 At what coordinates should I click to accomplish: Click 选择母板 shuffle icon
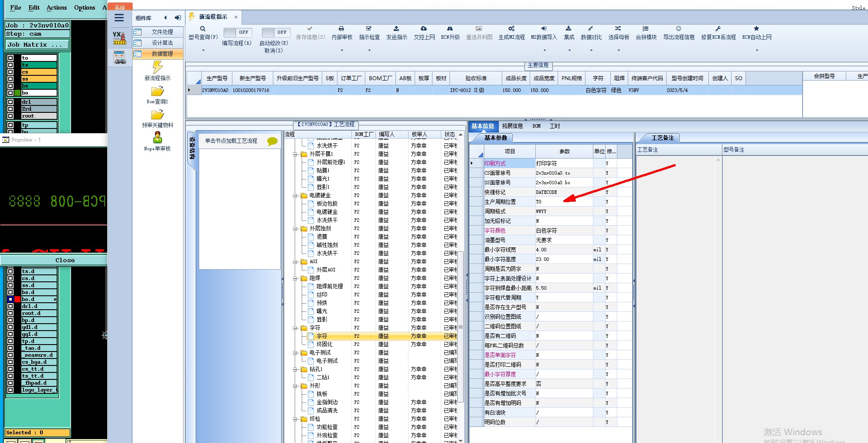tap(618, 29)
